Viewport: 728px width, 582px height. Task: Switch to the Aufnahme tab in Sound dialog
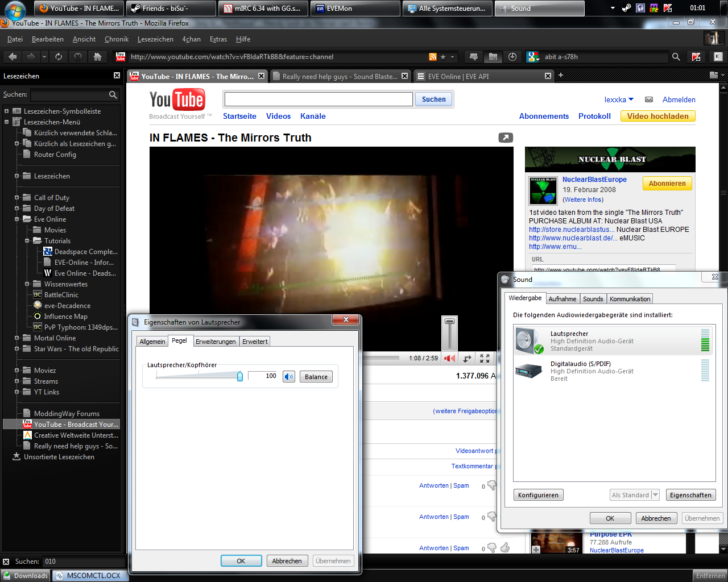562,299
